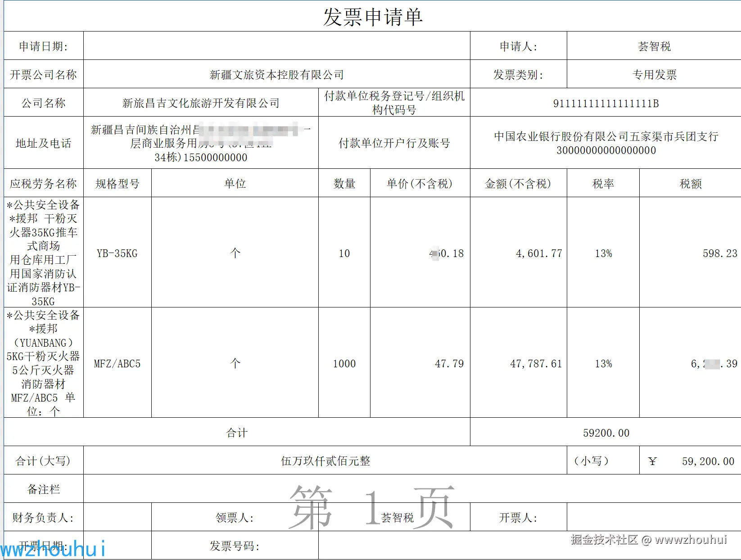
Task: Select the 开票公司名称 label cell
Action: [44, 74]
